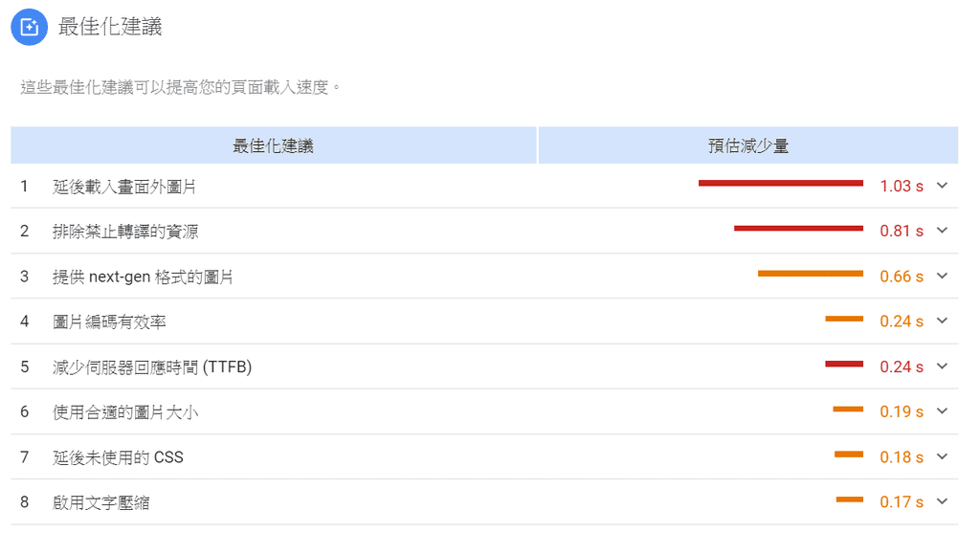Click the 0.81 s estimated savings value

click(902, 232)
